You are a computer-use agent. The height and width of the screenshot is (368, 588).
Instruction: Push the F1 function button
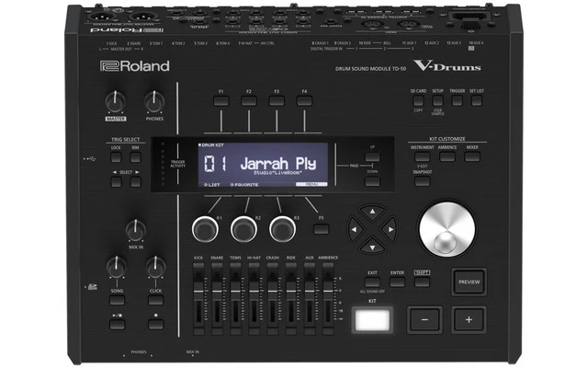[x=221, y=100]
